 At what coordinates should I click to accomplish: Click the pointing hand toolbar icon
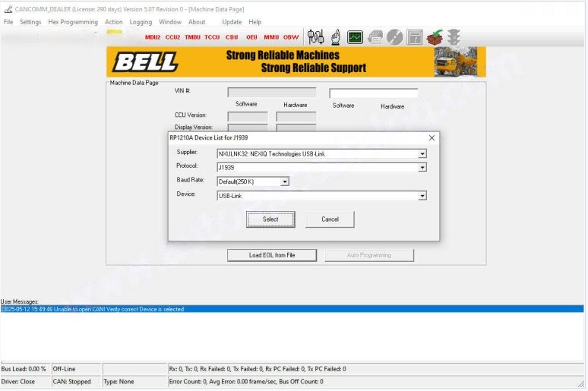click(336, 36)
